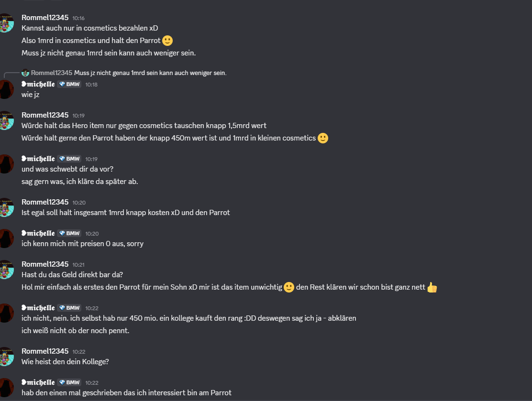
Task: Click michelle's username at the 10:20 message
Action: tap(38, 234)
